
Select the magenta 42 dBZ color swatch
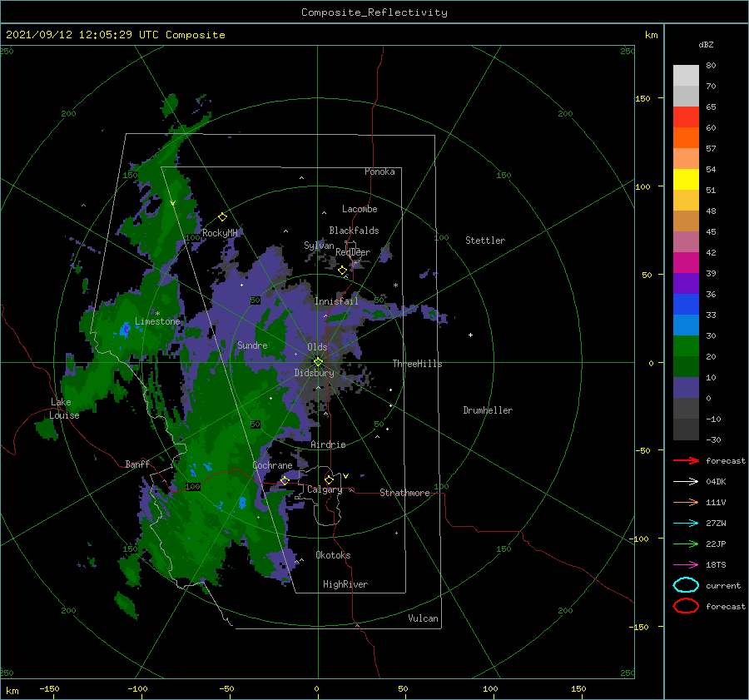(x=686, y=263)
